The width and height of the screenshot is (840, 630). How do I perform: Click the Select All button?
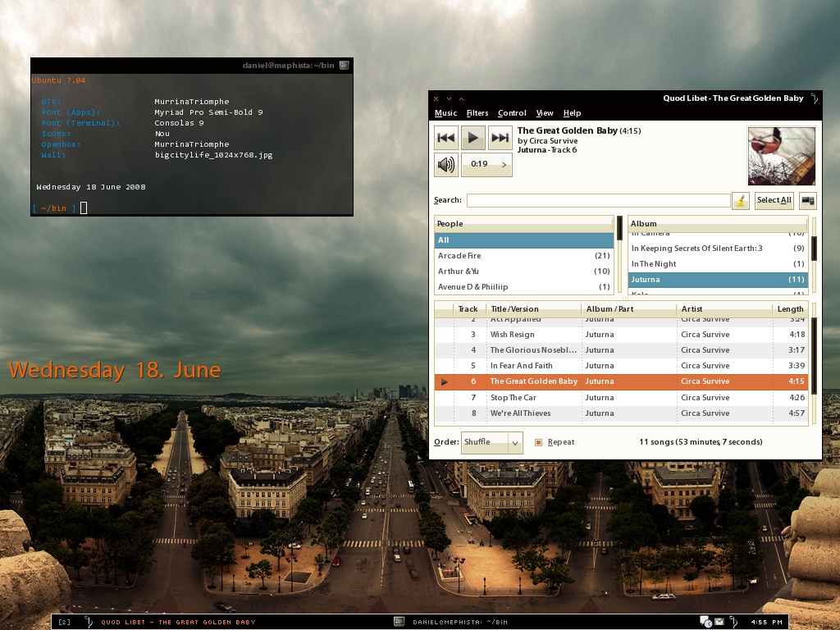[774, 200]
